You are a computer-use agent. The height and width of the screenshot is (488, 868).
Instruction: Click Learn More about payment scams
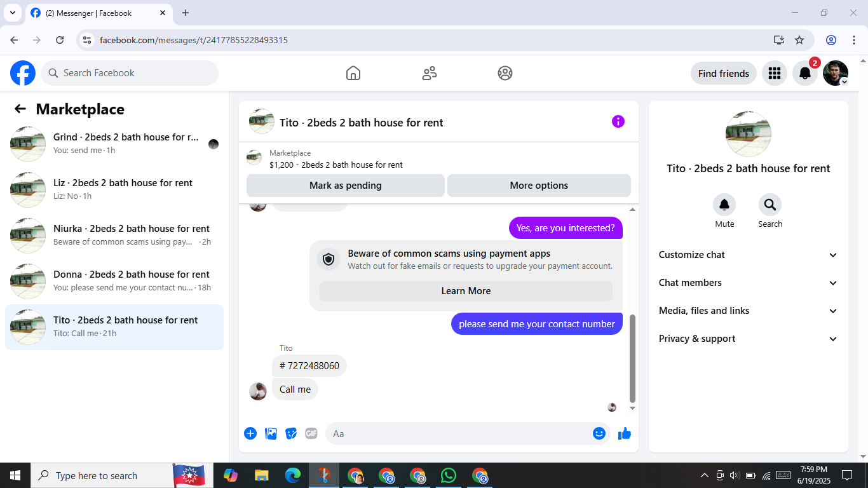point(466,291)
